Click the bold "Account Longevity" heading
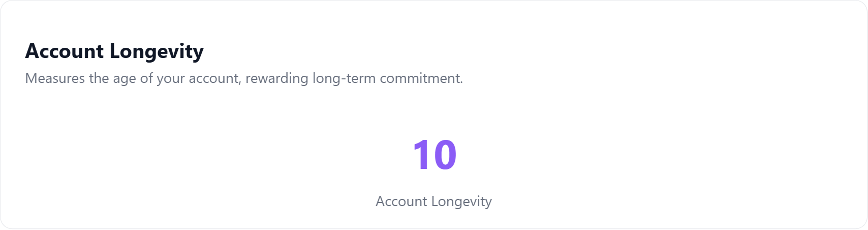The height and width of the screenshot is (230, 868). [x=114, y=51]
